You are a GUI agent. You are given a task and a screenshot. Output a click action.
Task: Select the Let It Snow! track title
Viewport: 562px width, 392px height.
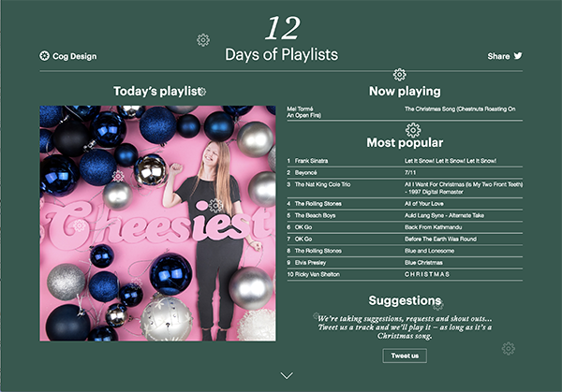[451, 161]
